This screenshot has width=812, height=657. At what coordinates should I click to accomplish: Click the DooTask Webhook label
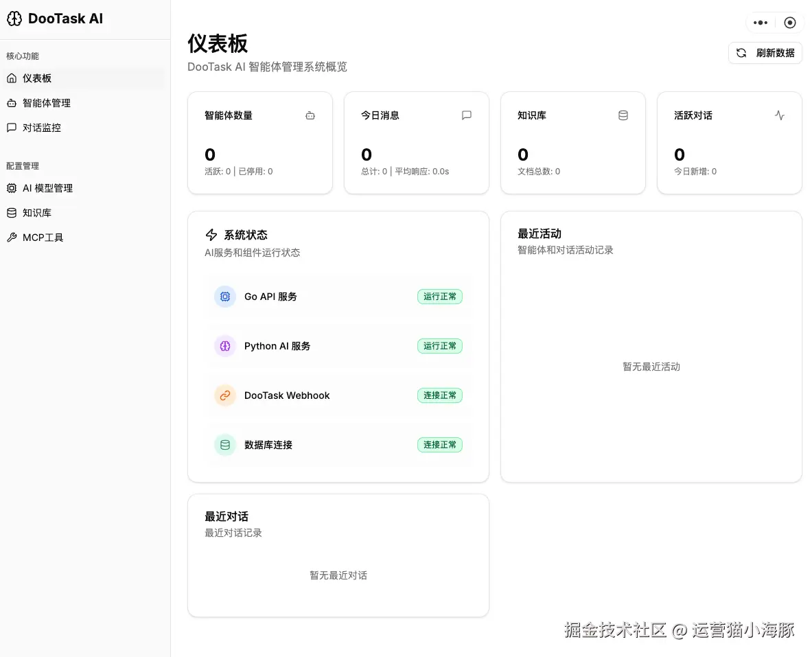[287, 396]
